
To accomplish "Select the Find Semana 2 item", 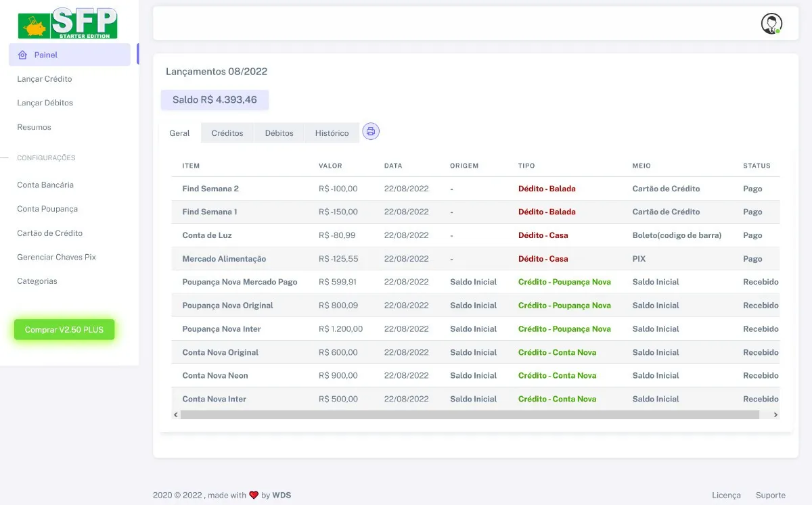I will point(210,189).
